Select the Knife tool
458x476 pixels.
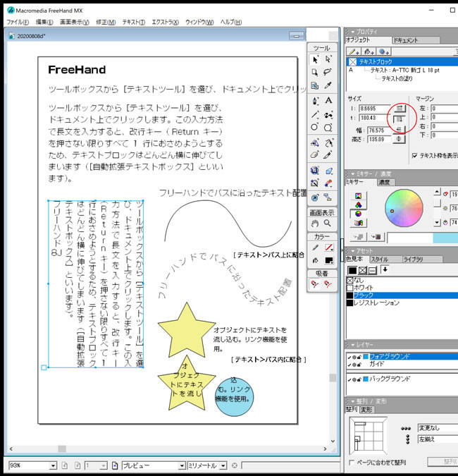(327, 155)
